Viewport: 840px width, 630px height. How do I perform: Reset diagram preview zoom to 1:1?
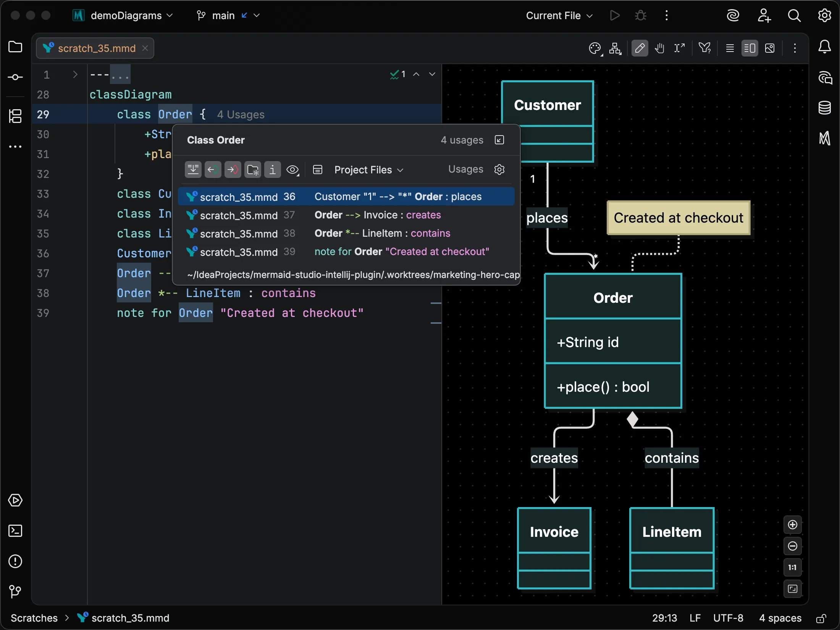[x=793, y=567]
